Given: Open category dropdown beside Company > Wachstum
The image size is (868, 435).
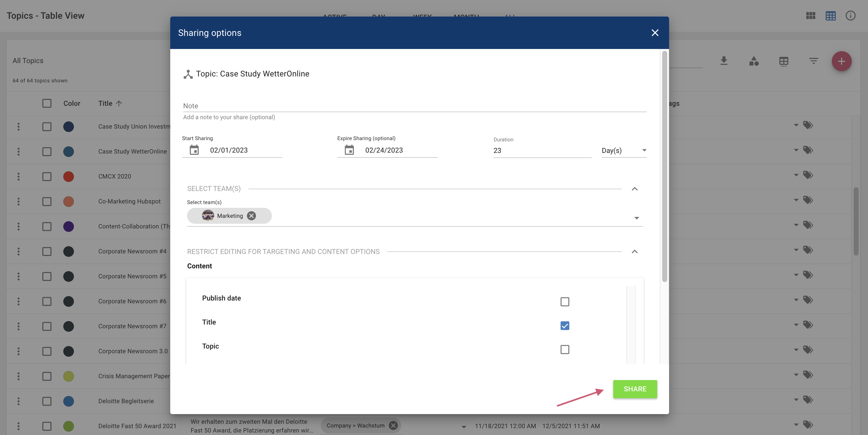Looking at the screenshot, I should pyautogui.click(x=464, y=427).
